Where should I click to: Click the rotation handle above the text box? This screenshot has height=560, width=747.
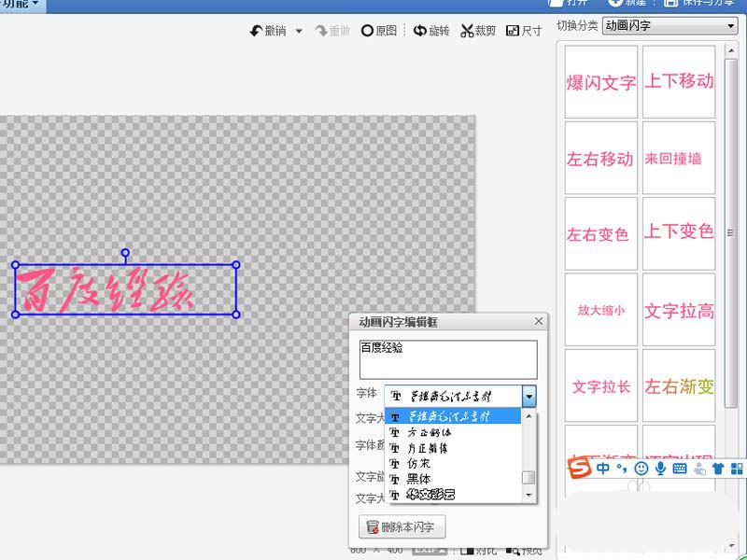coord(125,252)
